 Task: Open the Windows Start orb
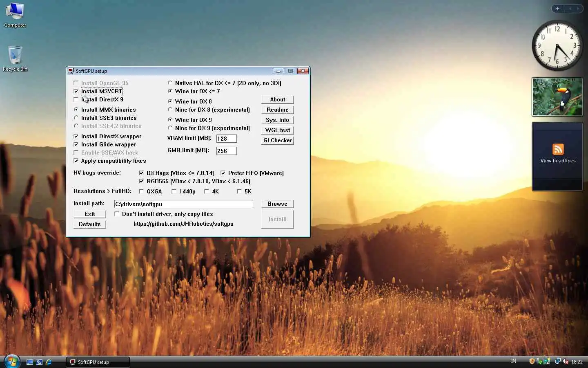tap(11, 361)
